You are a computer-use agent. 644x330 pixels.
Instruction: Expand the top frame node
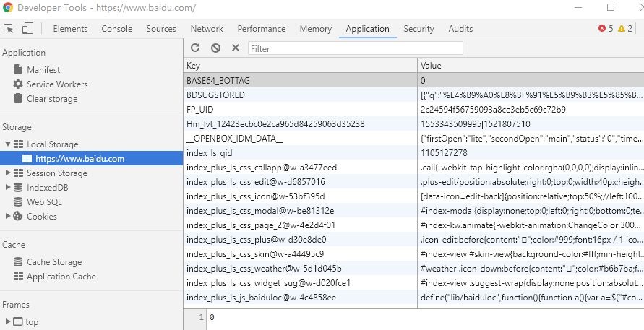coord(8,322)
